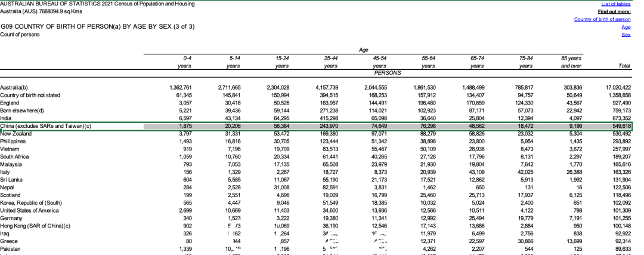Click the Nepal row label
The width and height of the screenshot is (644, 255).
coord(7,188)
